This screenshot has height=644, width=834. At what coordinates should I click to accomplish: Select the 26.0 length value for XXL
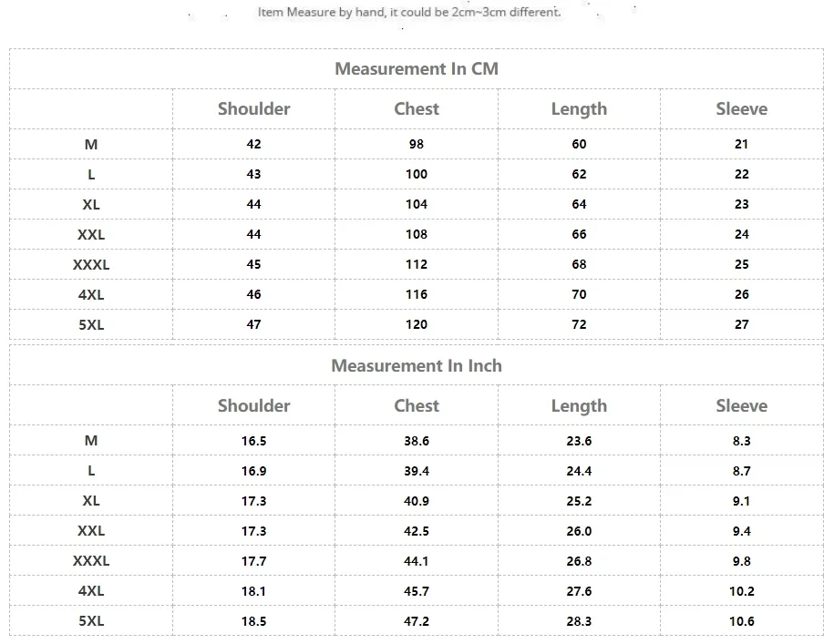point(579,531)
